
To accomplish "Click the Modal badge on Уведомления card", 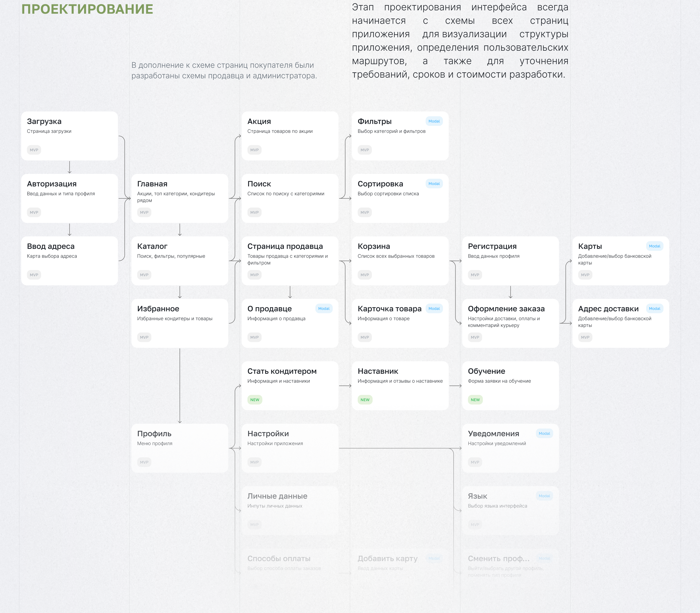I will click(544, 433).
